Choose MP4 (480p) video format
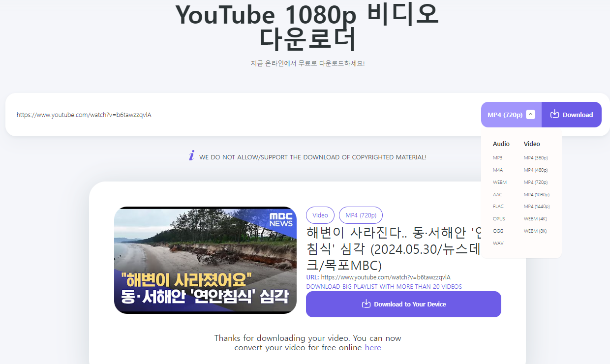Viewport: 610px width, 364px height. (x=536, y=170)
